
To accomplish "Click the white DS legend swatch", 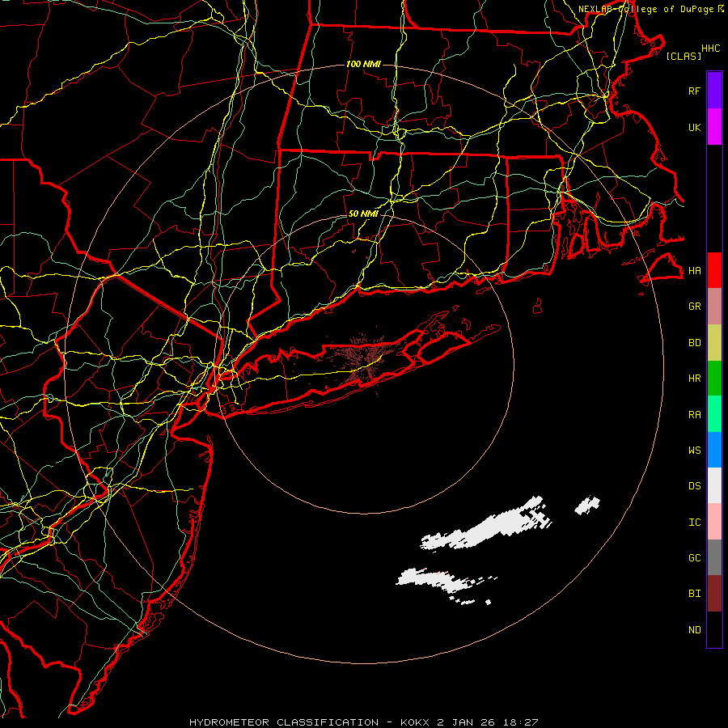I will (714, 485).
